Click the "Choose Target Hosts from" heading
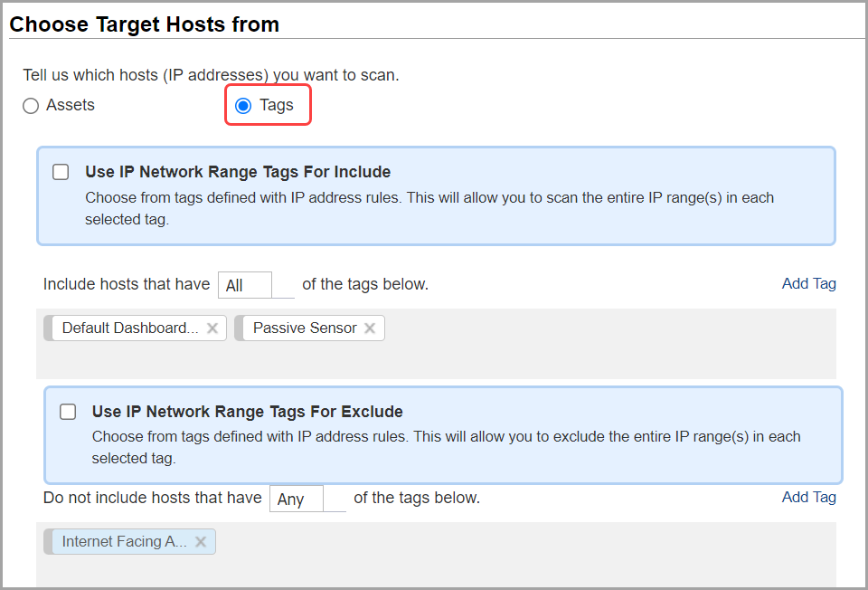The width and height of the screenshot is (868, 590). 145,24
